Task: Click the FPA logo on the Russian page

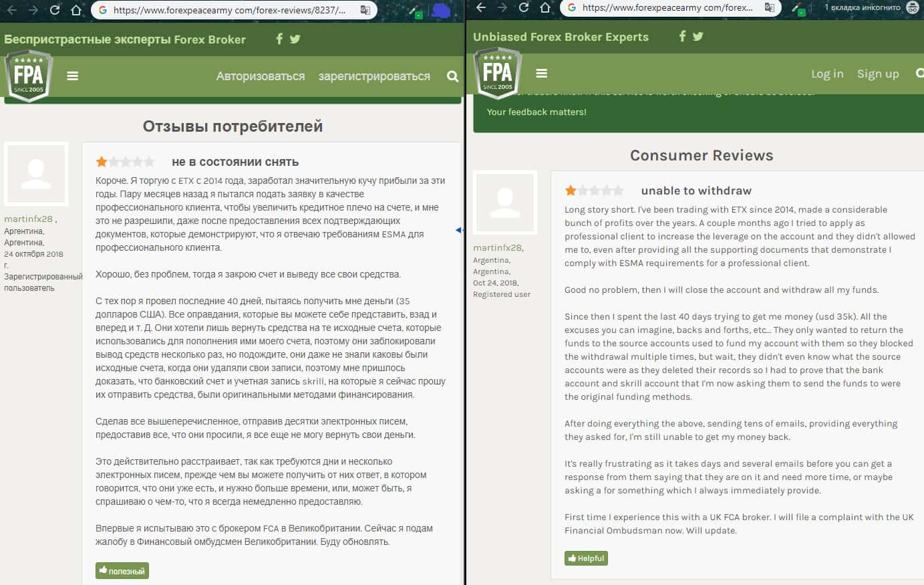Action: (29, 77)
